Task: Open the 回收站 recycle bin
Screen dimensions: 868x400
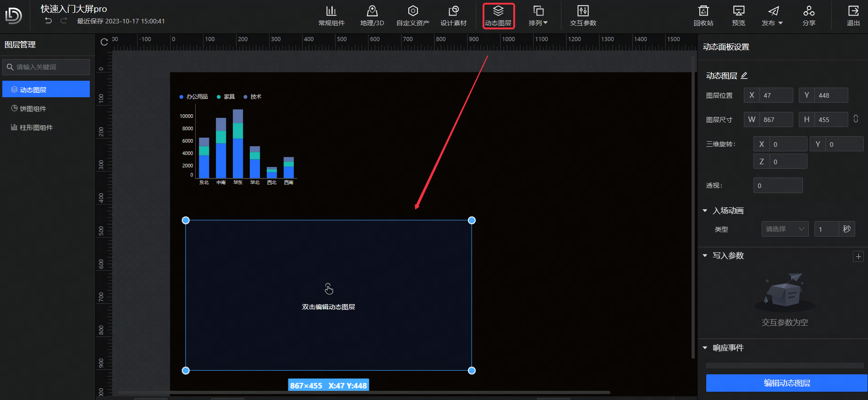Action: tap(703, 16)
